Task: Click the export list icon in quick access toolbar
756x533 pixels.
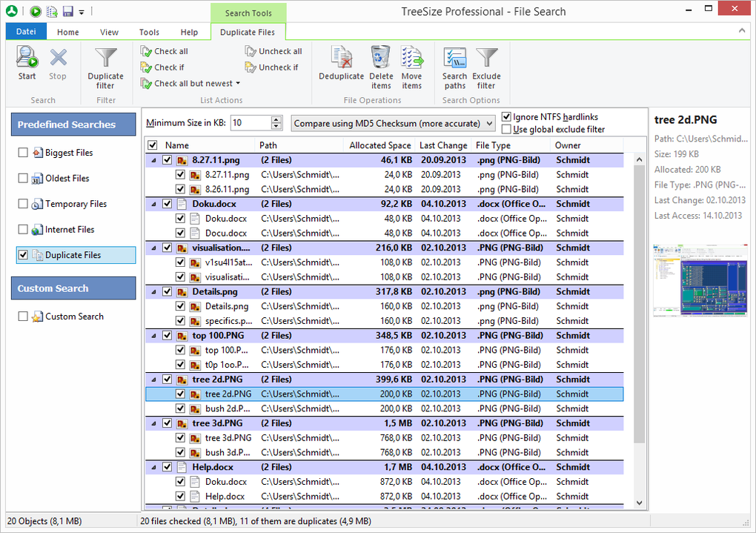Action: pyautogui.click(x=52, y=11)
